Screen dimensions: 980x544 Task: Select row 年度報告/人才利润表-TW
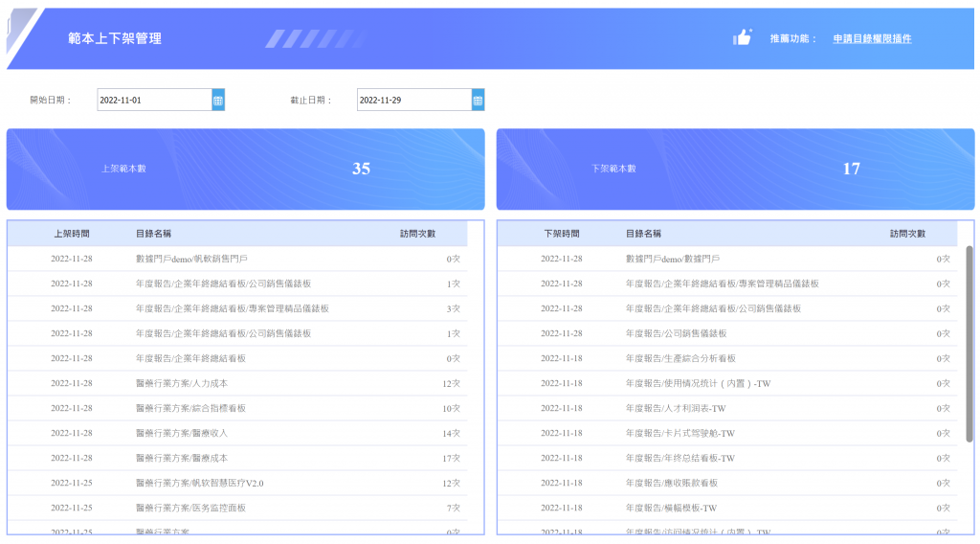coord(727,408)
